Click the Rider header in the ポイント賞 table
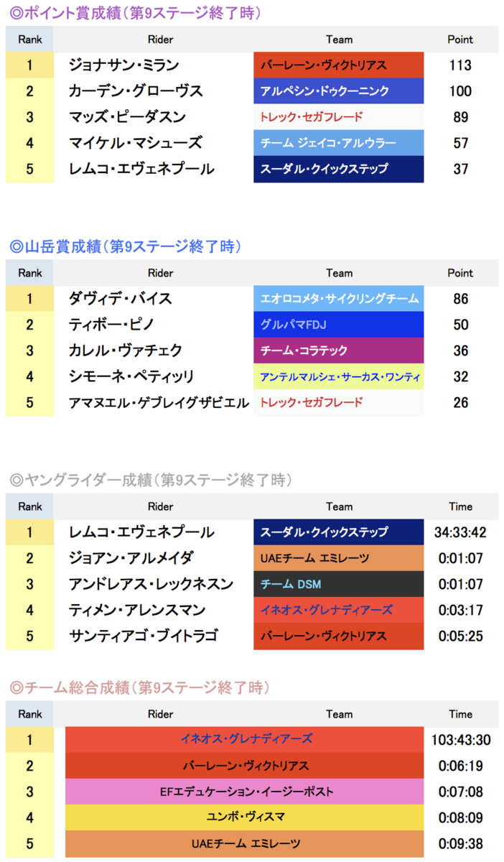Screen dimensions: 504x862 [160, 40]
